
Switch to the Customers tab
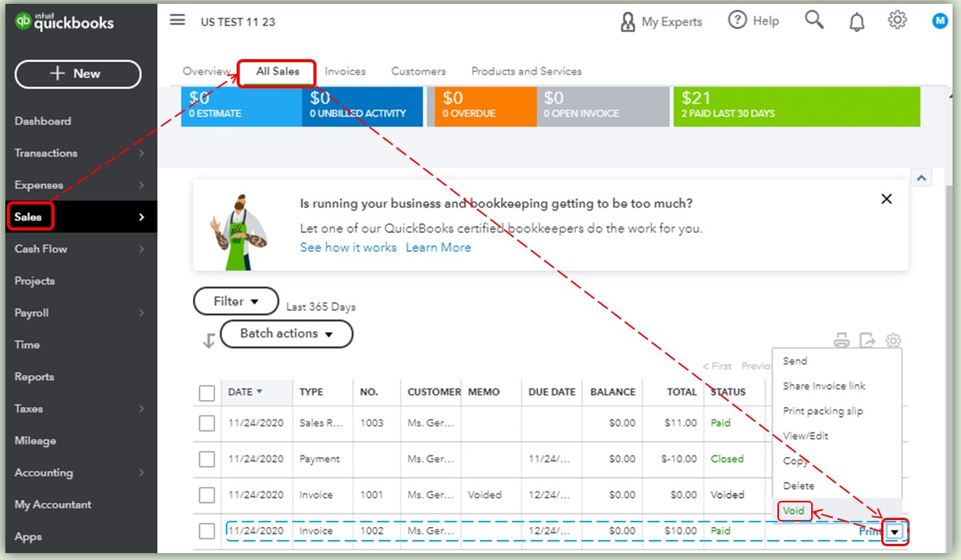419,71
